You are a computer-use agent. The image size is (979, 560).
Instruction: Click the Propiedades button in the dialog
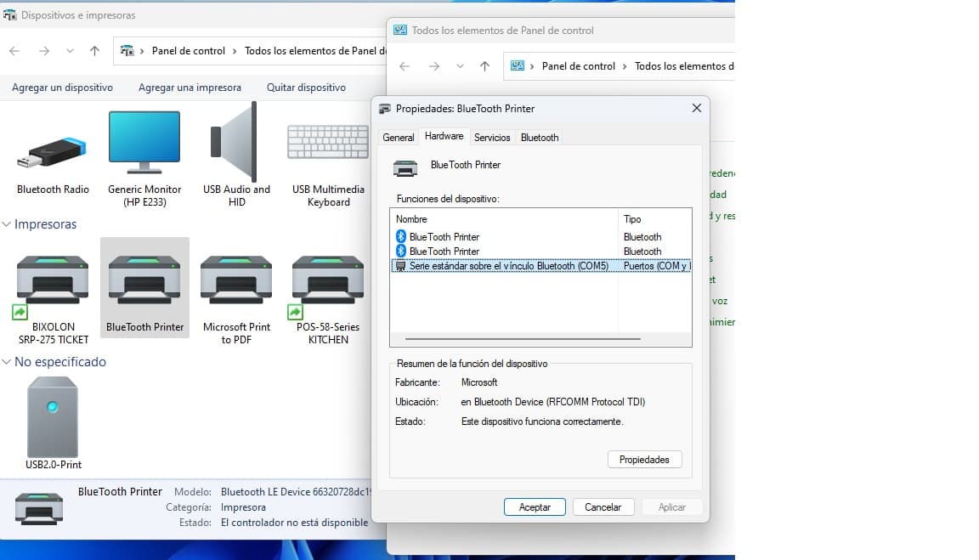(x=644, y=460)
